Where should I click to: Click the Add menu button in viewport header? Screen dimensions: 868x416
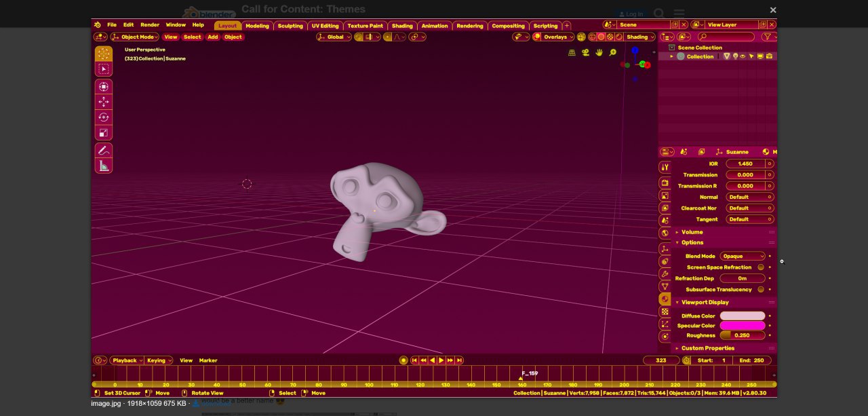(x=212, y=37)
